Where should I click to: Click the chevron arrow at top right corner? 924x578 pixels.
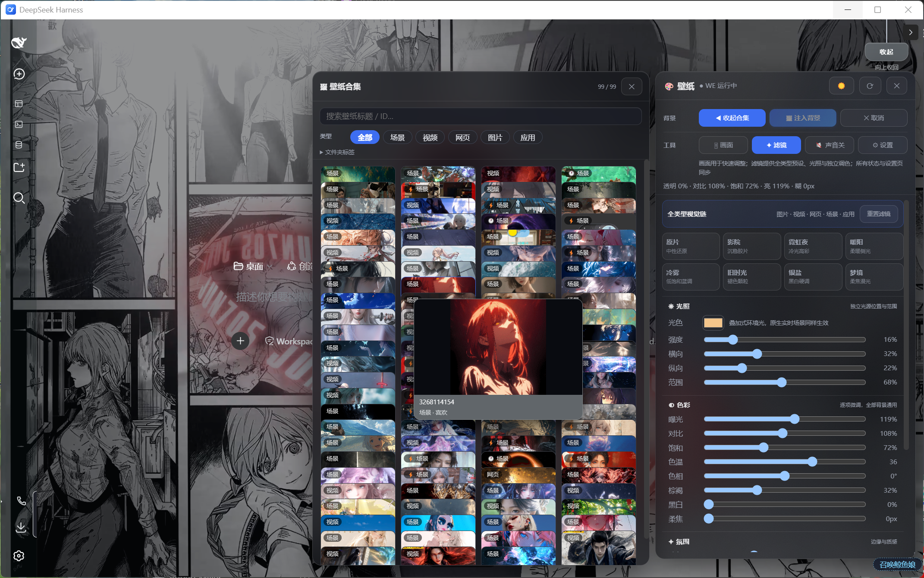click(911, 32)
